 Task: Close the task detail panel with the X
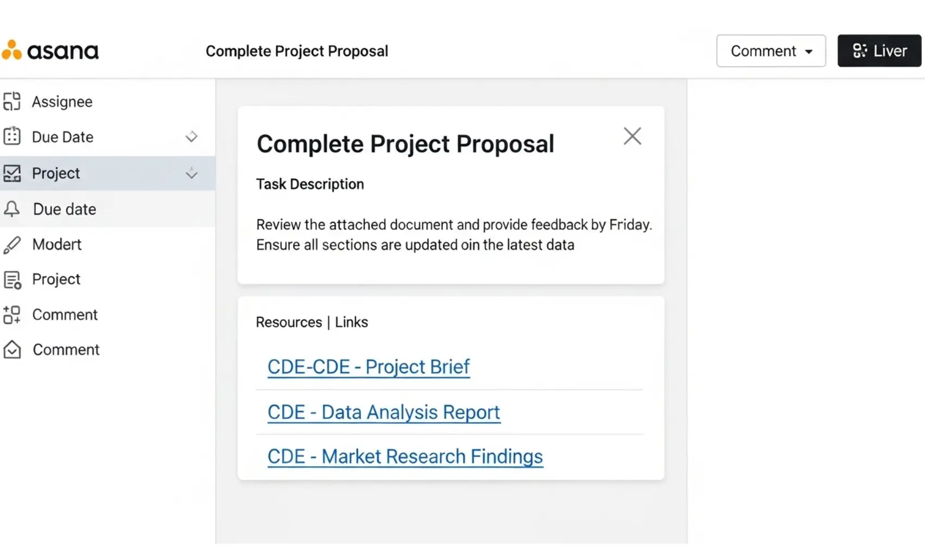click(x=632, y=136)
